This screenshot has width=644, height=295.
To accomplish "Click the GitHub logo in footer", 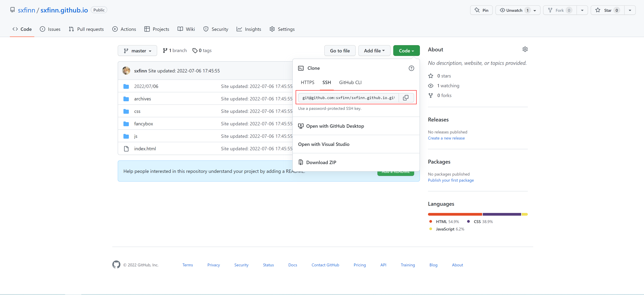I will point(116,265).
